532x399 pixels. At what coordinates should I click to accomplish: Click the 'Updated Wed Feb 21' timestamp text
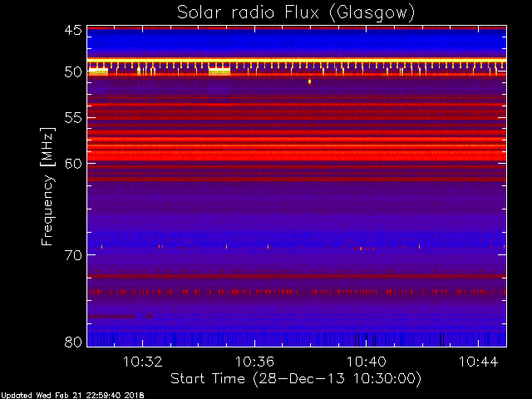(72, 396)
